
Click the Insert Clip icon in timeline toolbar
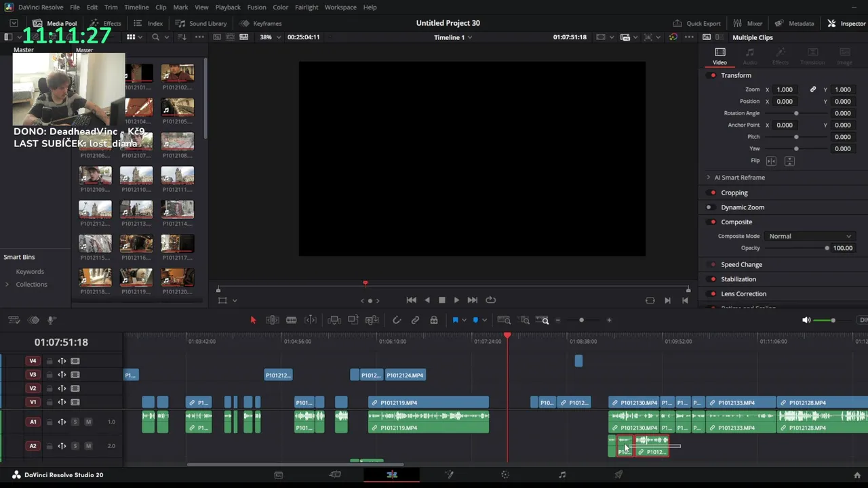334,320
